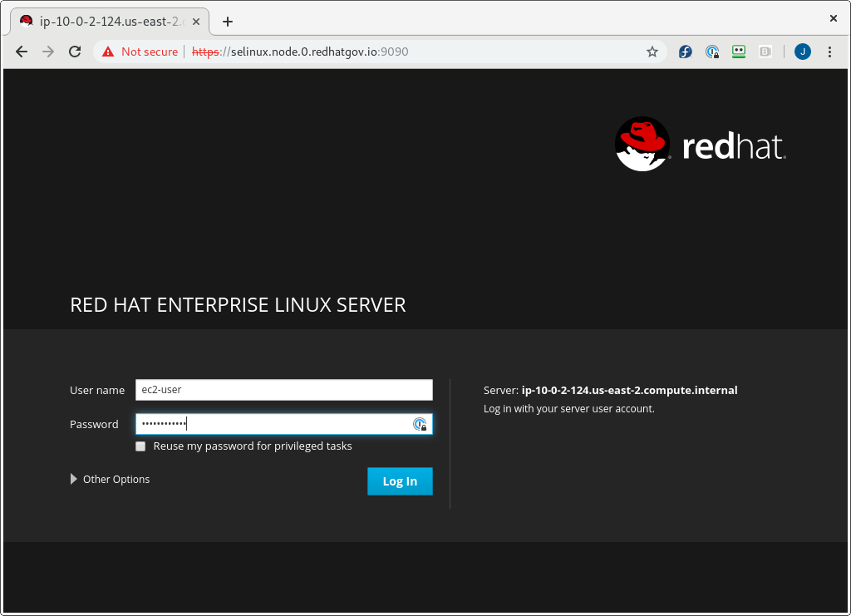The height and width of the screenshot is (616, 851).
Task: Click the Not secure warning triangle
Action: pyautogui.click(x=108, y=52)
